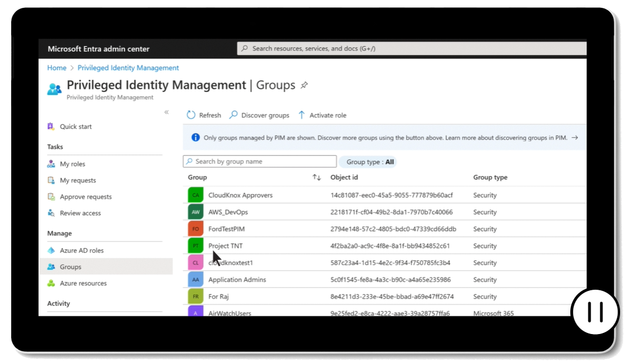Open Approve requests in the sidebar
The height and width of the screenshot is (364, 627).
coord(86,197)
